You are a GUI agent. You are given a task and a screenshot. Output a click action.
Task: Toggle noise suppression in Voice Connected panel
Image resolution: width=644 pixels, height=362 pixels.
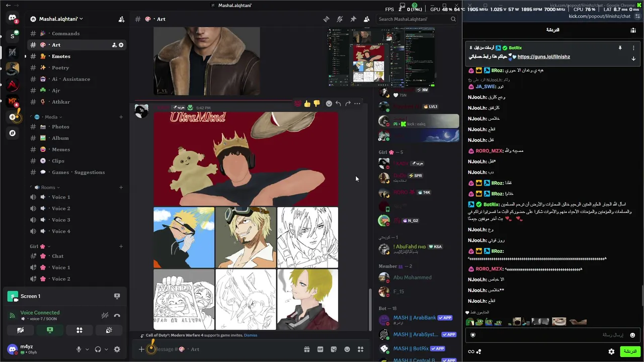[x=105, y=315]
